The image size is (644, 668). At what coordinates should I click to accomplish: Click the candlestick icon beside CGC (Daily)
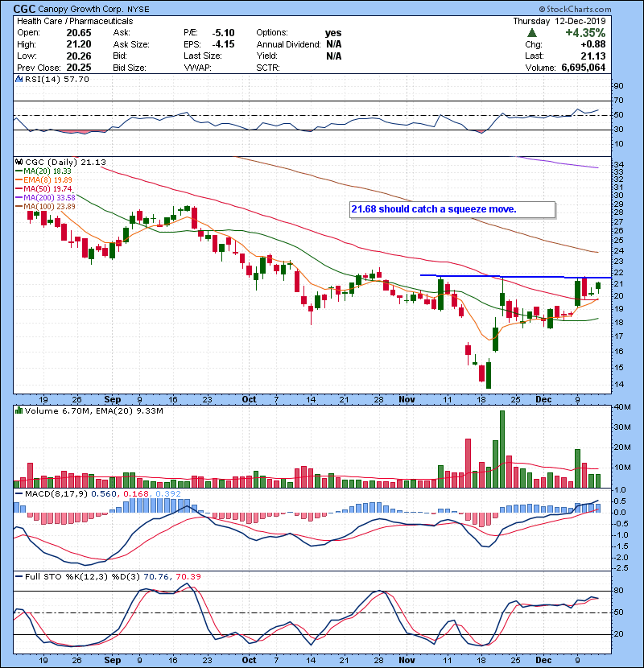[x=19, y=162]
